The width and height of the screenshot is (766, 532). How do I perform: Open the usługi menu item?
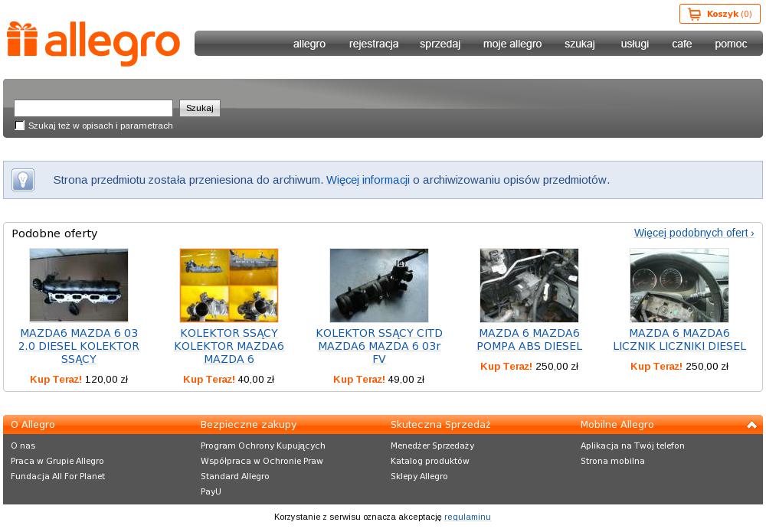tap(634, 44)
